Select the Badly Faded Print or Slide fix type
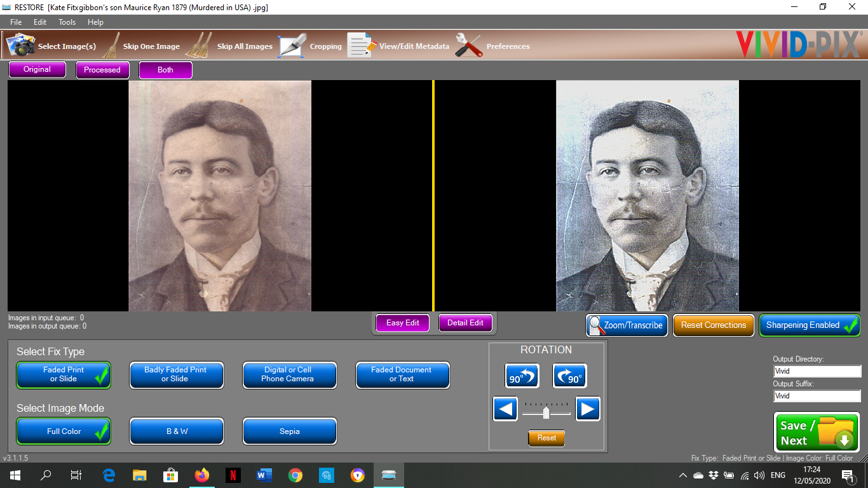This screenshot has width=868, height=488. click(x=176, y=375)
